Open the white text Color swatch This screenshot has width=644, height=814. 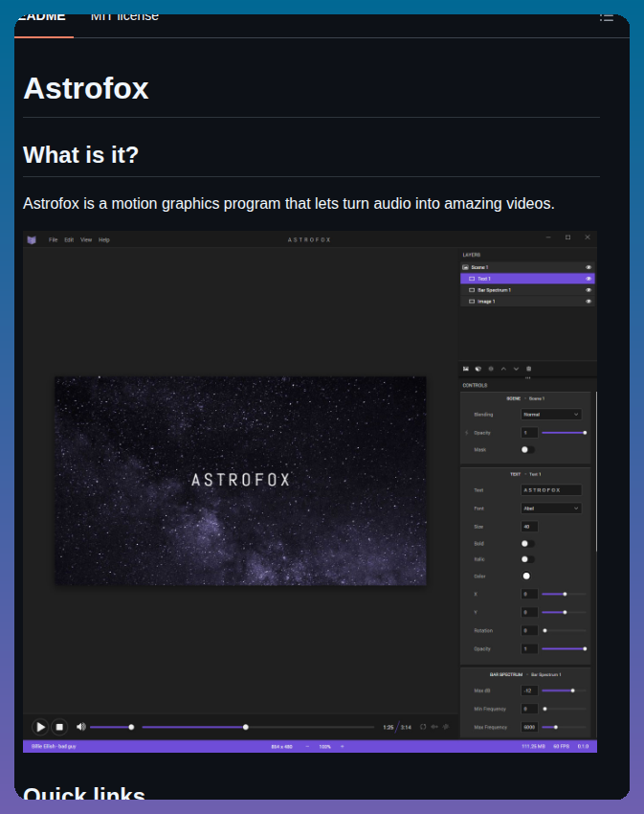526,577
